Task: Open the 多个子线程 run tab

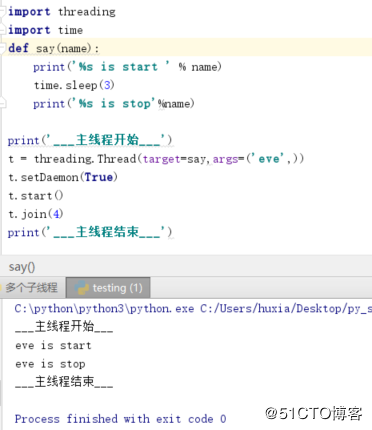Action: point(32,288)
